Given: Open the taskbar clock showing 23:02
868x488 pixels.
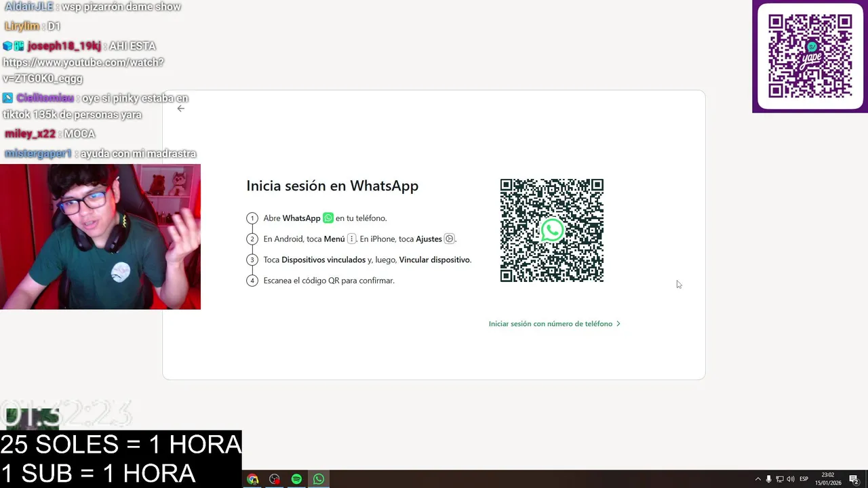Looking at the screenshot, I should click(x=827, y=479).
